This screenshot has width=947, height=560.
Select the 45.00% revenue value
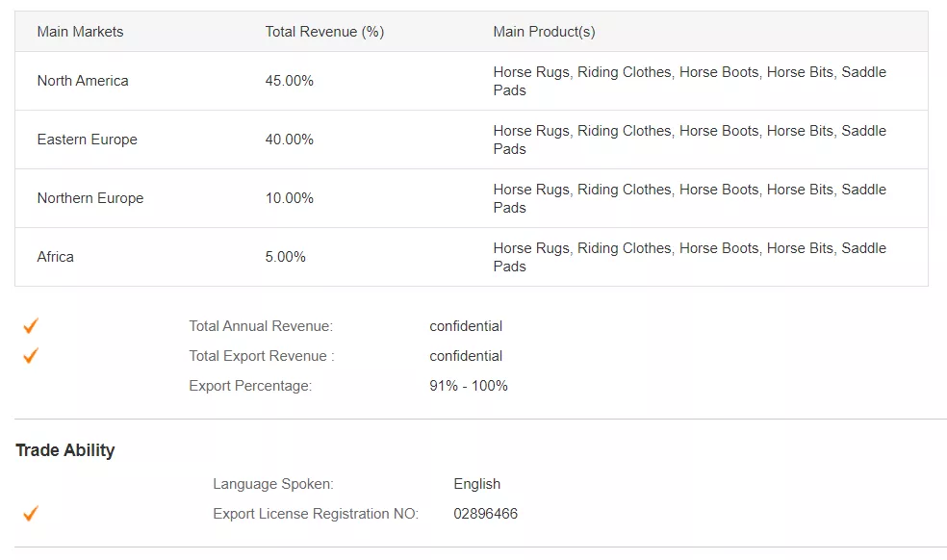[x=290, y=81]
